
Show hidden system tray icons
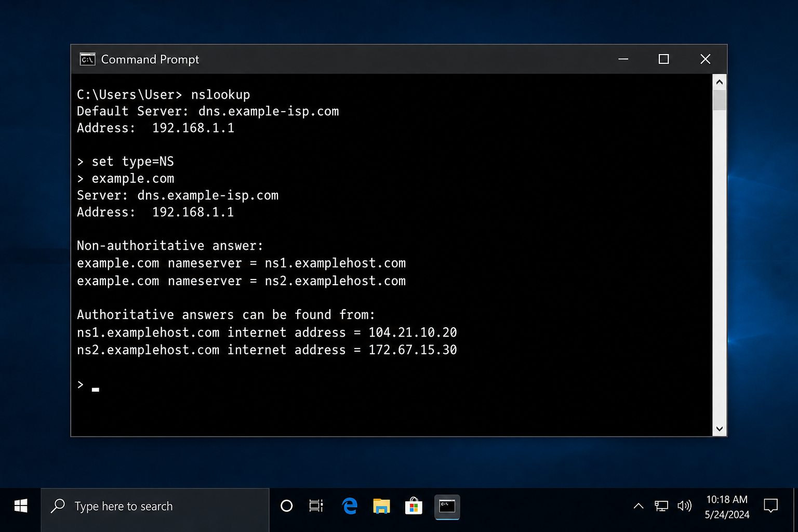639,506
